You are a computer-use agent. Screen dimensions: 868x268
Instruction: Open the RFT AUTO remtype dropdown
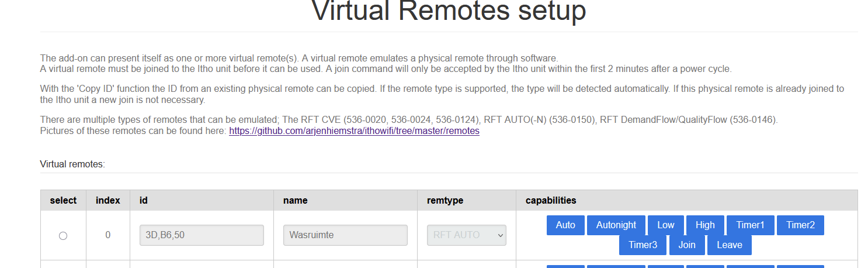pos(467,235)
